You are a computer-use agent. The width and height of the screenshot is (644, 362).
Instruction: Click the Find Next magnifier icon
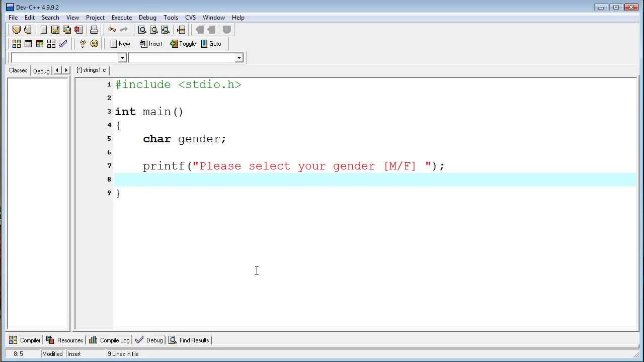165,30
